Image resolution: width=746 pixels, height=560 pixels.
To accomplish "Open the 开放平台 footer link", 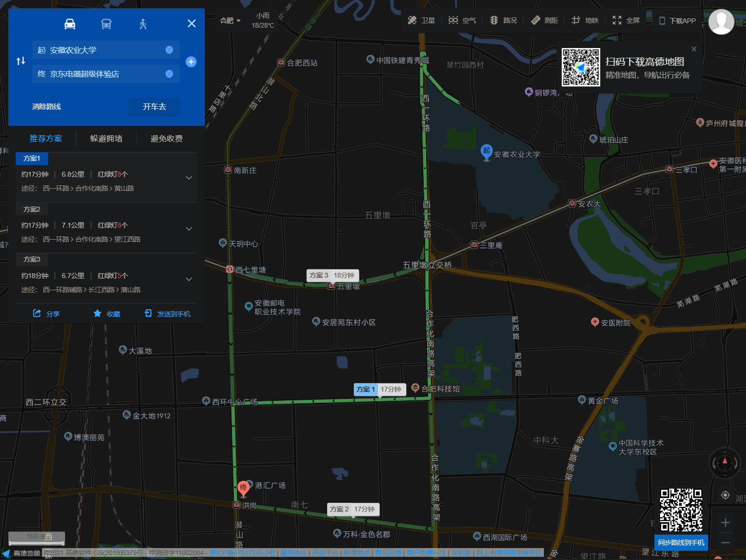I will 325,553.
